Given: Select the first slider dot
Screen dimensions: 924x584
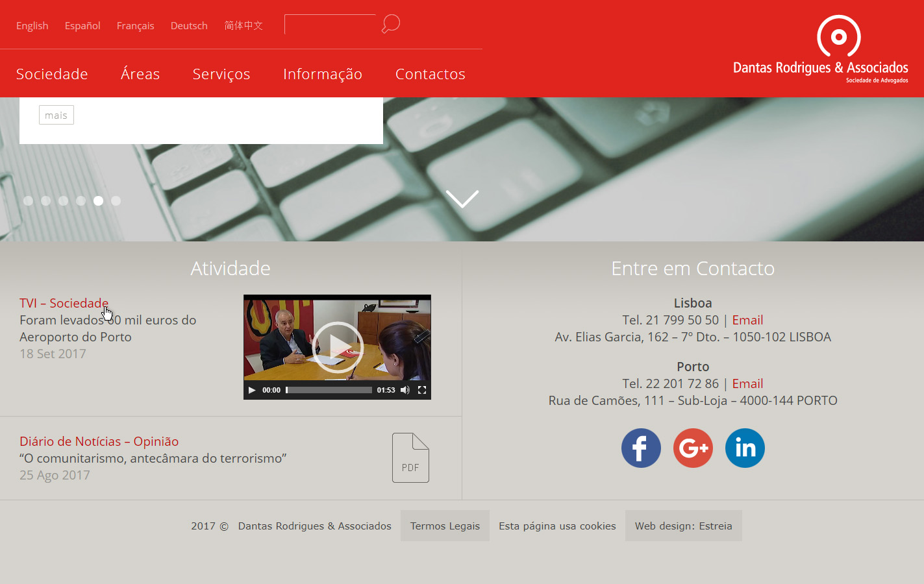Looking at the screenshot, I should [28, 201].
